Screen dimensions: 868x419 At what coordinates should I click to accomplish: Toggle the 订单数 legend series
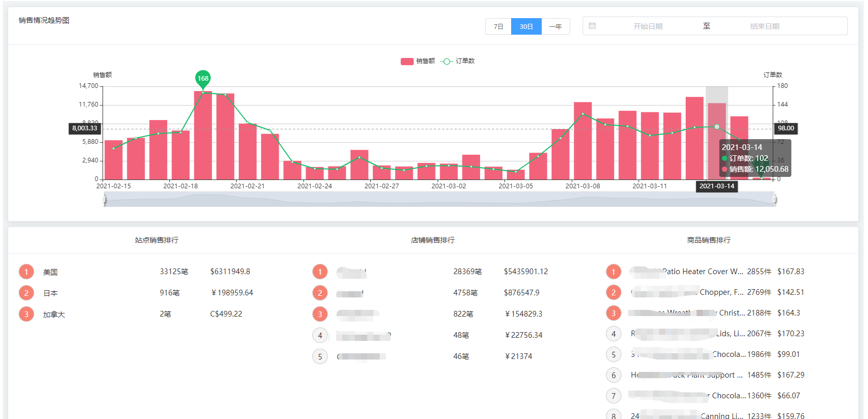[x=458, y=61]
